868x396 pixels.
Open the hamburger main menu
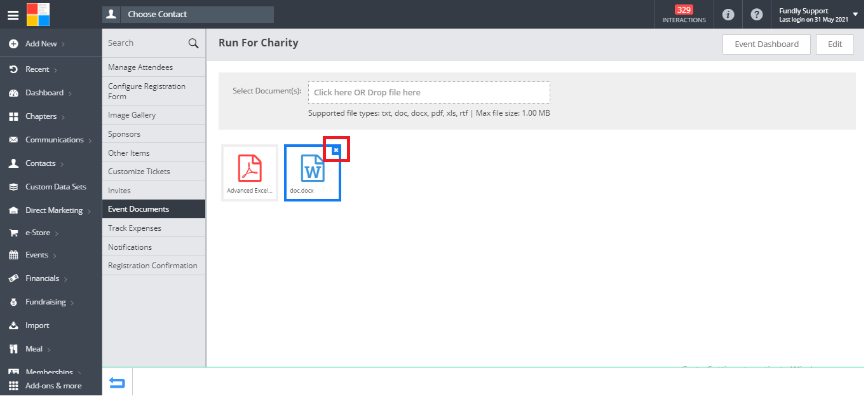tap(13, 15)
